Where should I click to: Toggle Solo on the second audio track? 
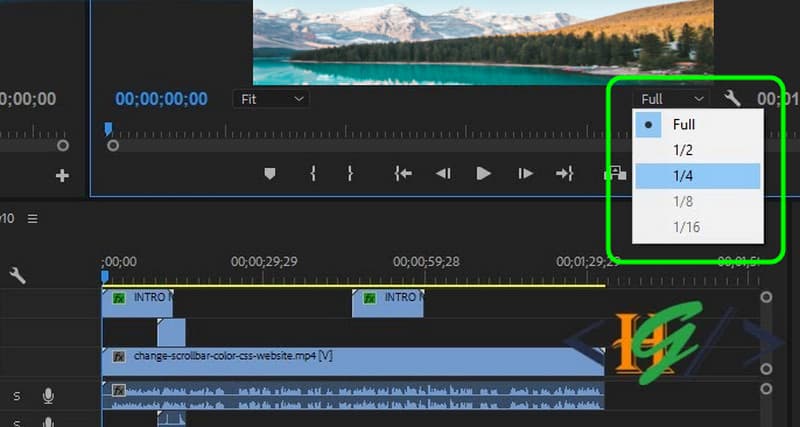(17, 419)
